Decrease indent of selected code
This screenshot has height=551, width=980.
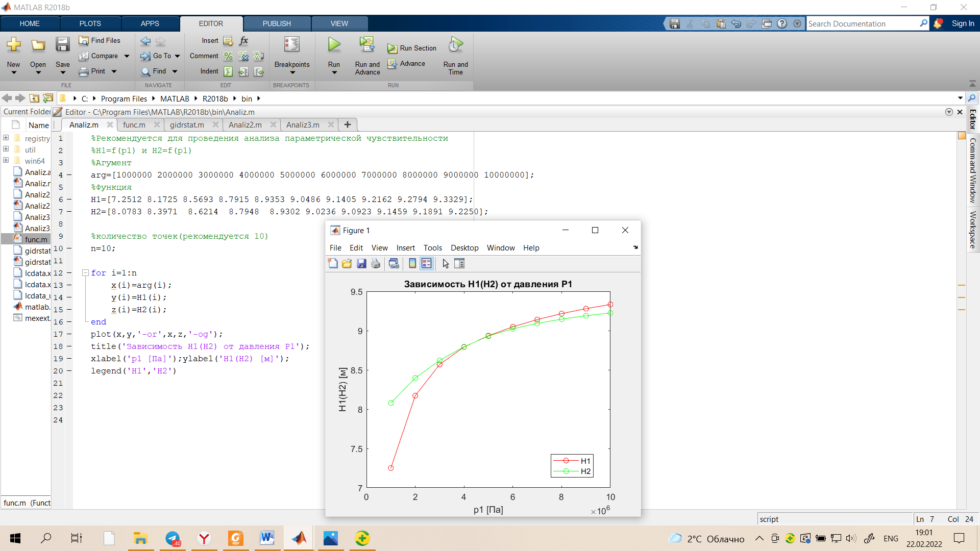[259, 71]
